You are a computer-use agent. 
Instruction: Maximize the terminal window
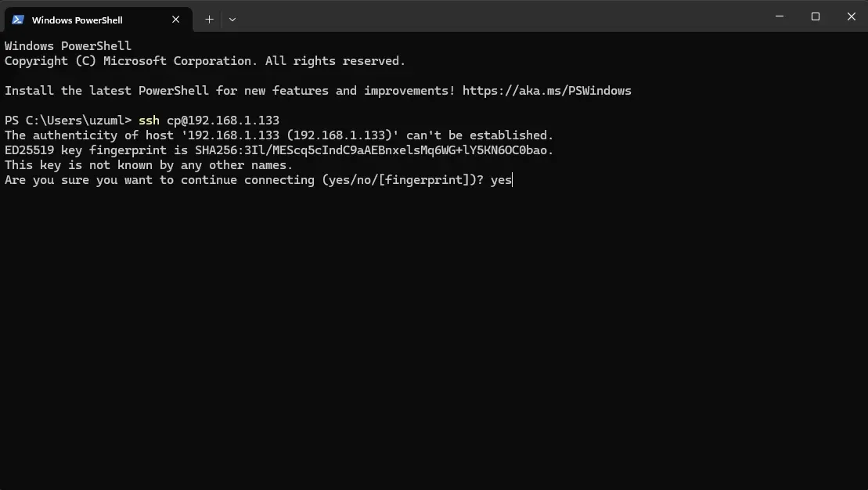click(x=816, y=16)
